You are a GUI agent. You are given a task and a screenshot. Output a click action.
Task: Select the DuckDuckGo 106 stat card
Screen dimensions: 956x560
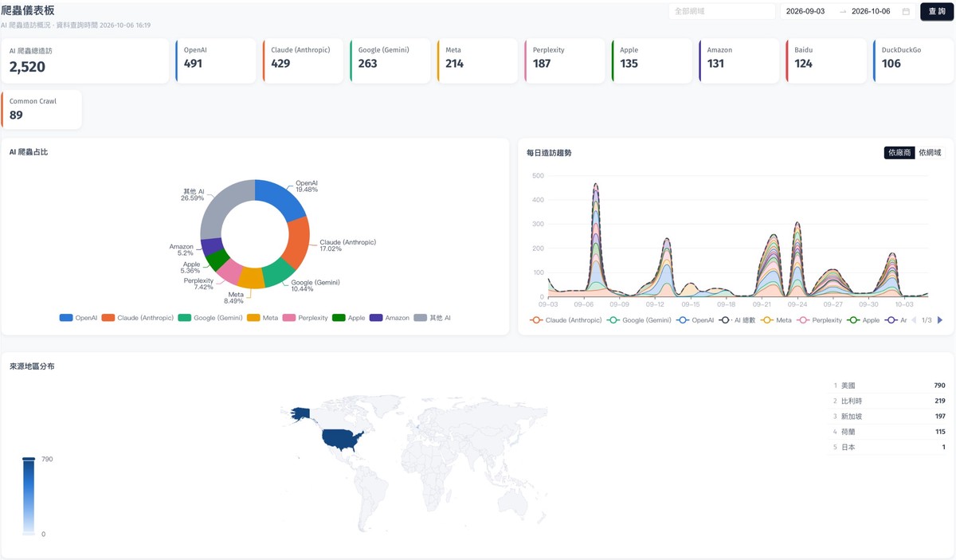[913, 61]
